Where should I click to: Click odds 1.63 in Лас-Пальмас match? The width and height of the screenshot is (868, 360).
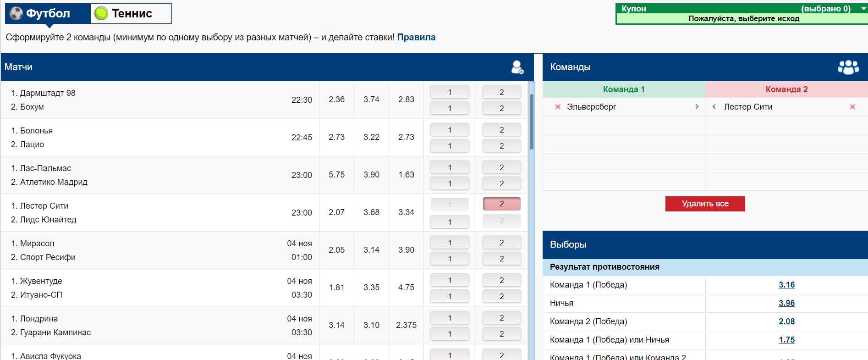[x=406, y=175]
